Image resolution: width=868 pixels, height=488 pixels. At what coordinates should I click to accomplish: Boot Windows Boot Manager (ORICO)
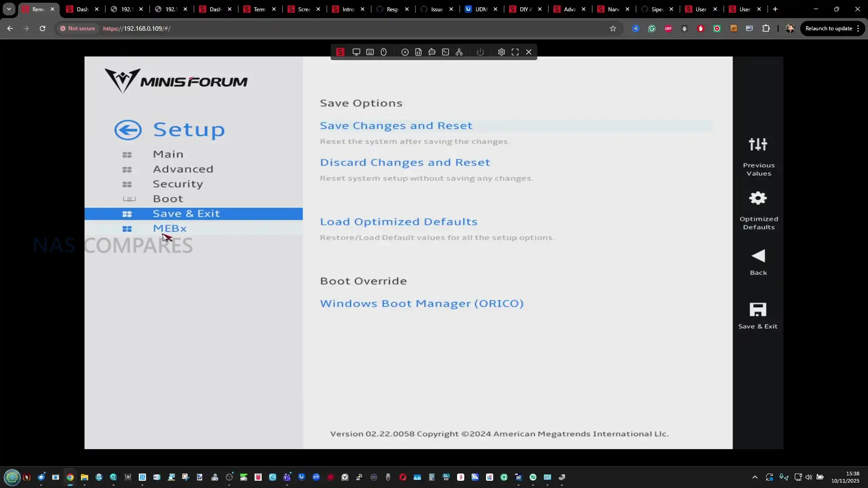[x=421, y=304]
